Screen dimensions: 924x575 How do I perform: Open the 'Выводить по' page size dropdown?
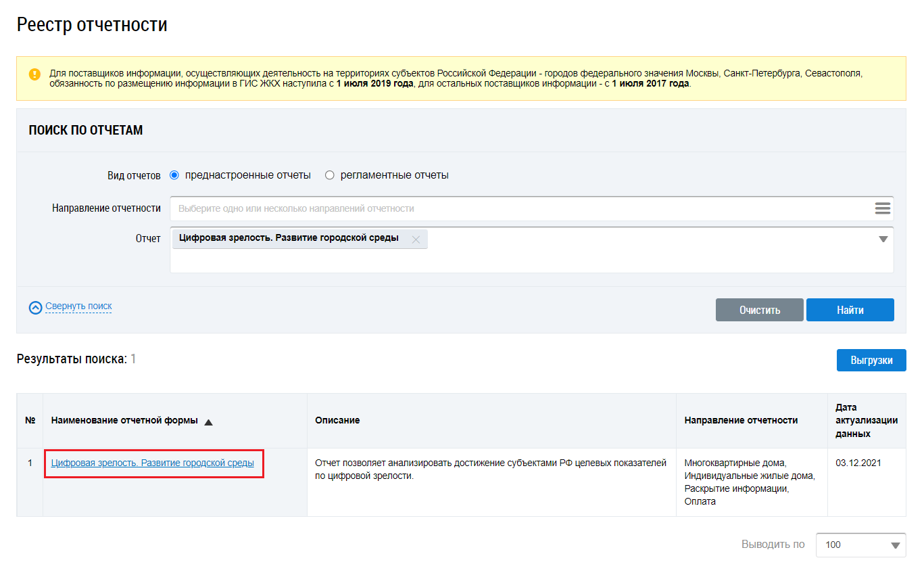(x=860, y=545)
